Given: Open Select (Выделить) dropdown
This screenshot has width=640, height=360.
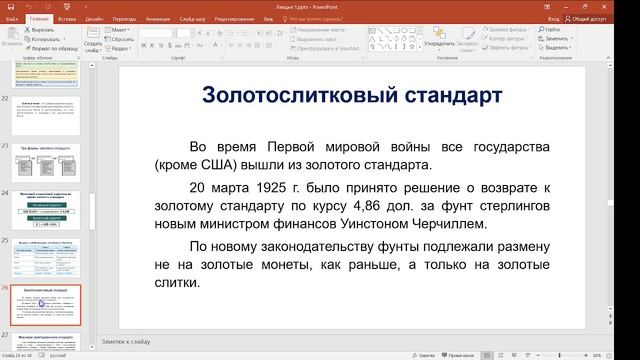Looking at the screenshot, I should (555, 47).
